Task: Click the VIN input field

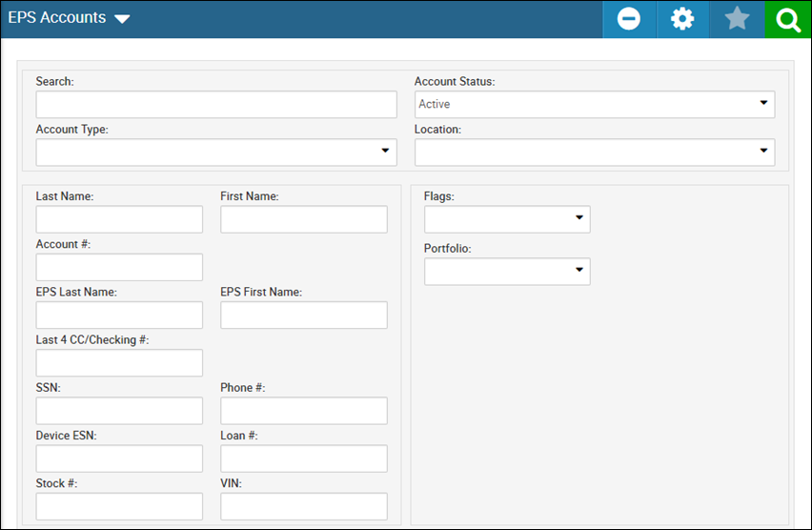Action: point(304,506)
